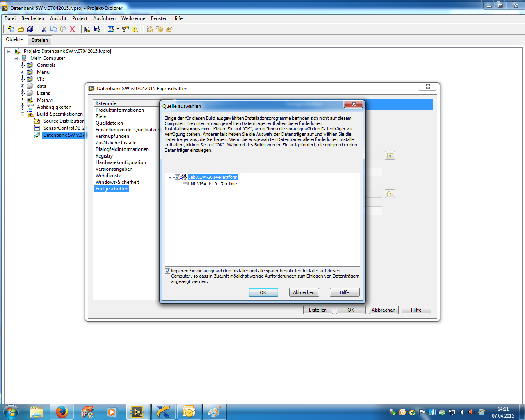Expand the Abhängigkeiten node
This screenshot has height=420, width=525.
(x=23, y=107)
